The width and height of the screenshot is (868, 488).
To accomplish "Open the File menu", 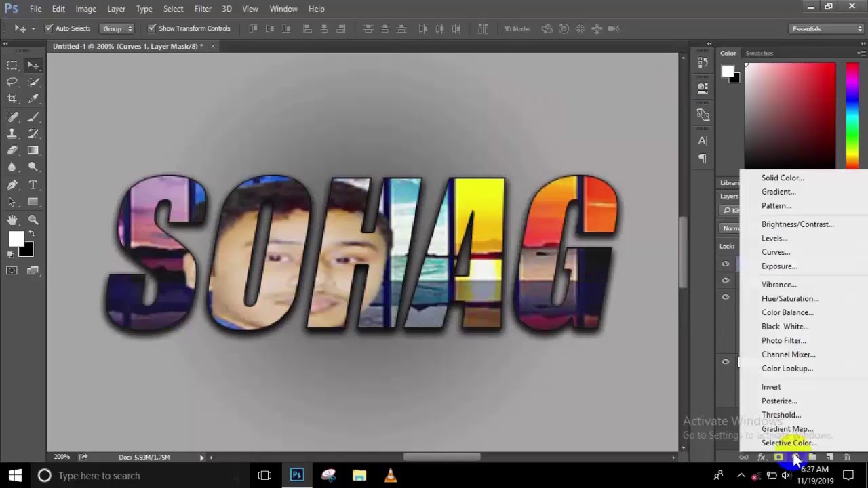I will [35, 9].
